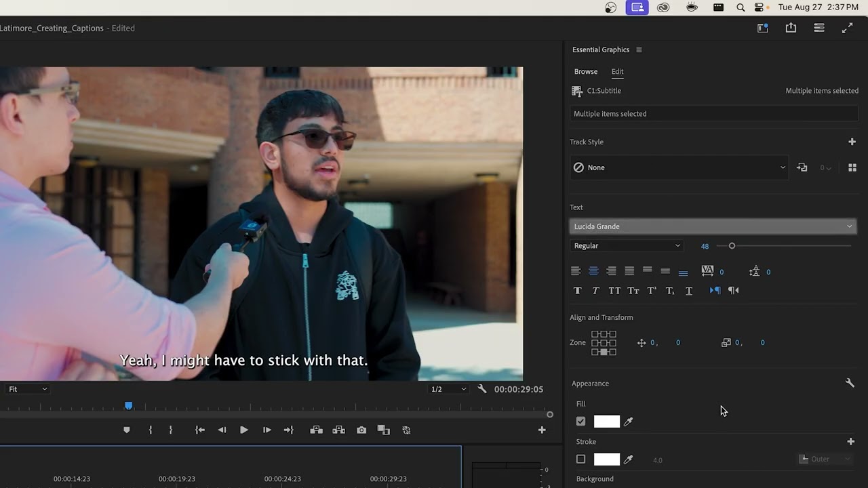Go to In point

click(x=199, y=430)
